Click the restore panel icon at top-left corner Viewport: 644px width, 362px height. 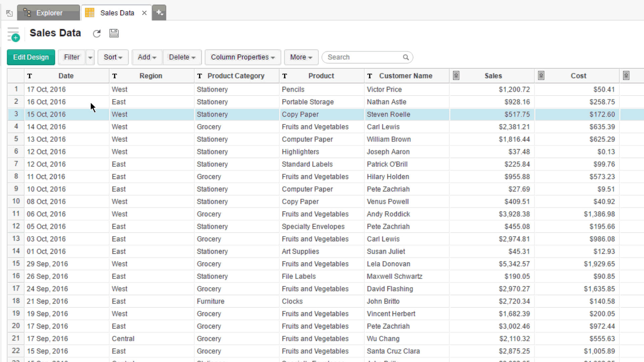click(x=9, y=13)
